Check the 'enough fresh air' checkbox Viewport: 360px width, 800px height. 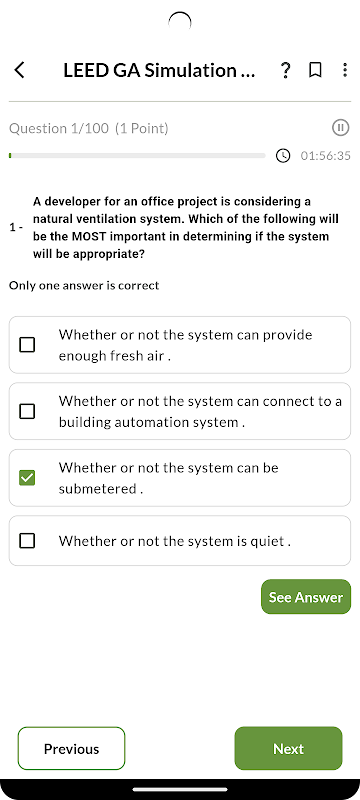pyautogui.click(x=27, y=345)
